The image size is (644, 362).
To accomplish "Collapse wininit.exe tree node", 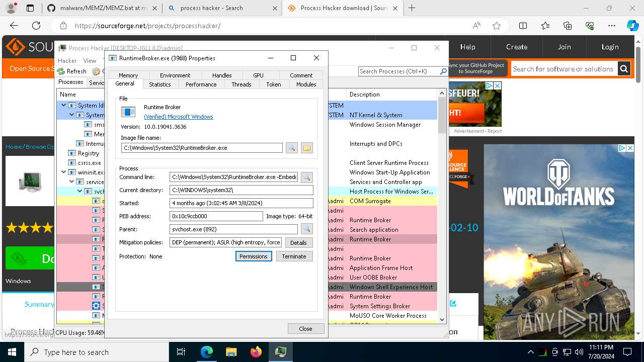I will (64, 172).
